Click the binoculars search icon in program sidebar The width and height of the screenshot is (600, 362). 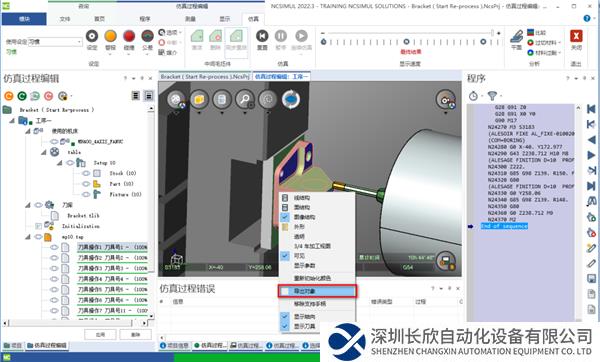tap(591, 201)
